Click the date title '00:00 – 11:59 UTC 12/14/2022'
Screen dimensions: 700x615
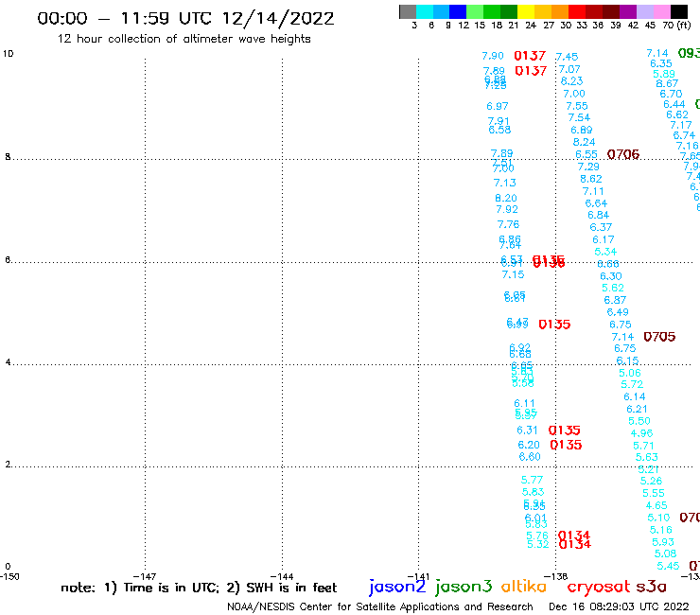pyautogui.click(x=185, y=19)
